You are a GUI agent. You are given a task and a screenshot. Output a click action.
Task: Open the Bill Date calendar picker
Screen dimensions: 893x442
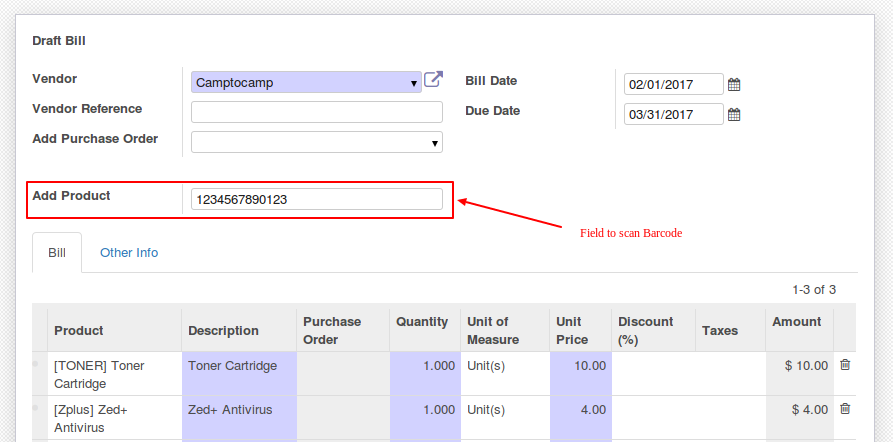pos(734,85)
